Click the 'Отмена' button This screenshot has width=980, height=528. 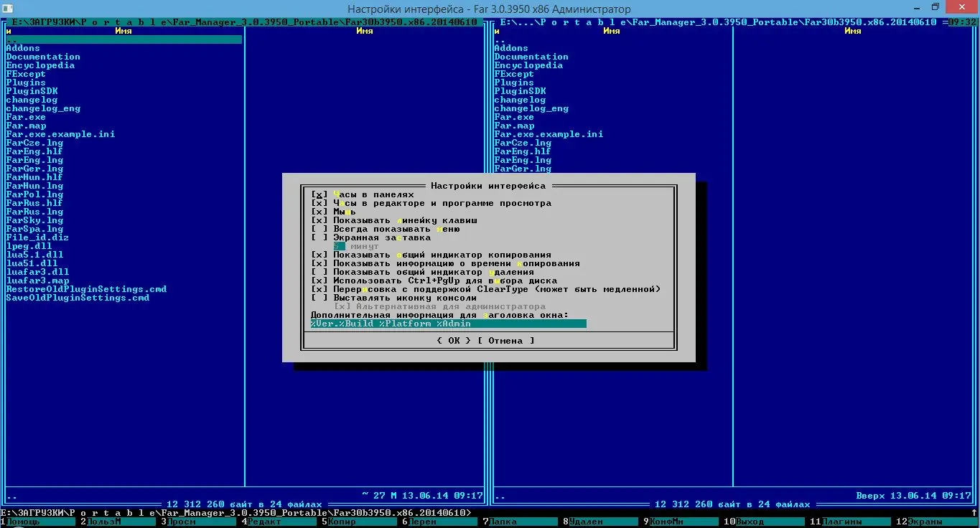pos(506,341)
